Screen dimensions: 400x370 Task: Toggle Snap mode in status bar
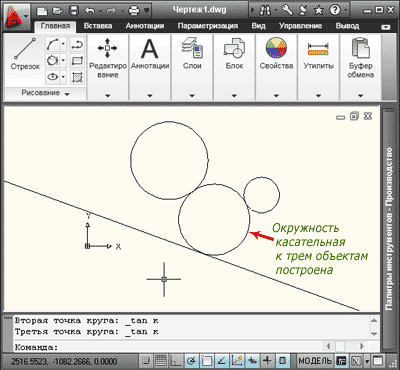click(x=146, y=361)
